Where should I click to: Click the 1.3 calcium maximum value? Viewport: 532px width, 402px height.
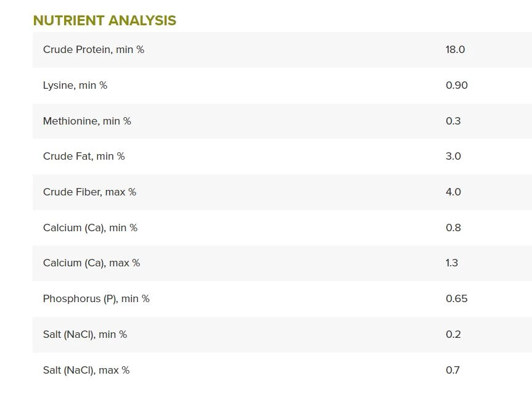coord(452,263)
